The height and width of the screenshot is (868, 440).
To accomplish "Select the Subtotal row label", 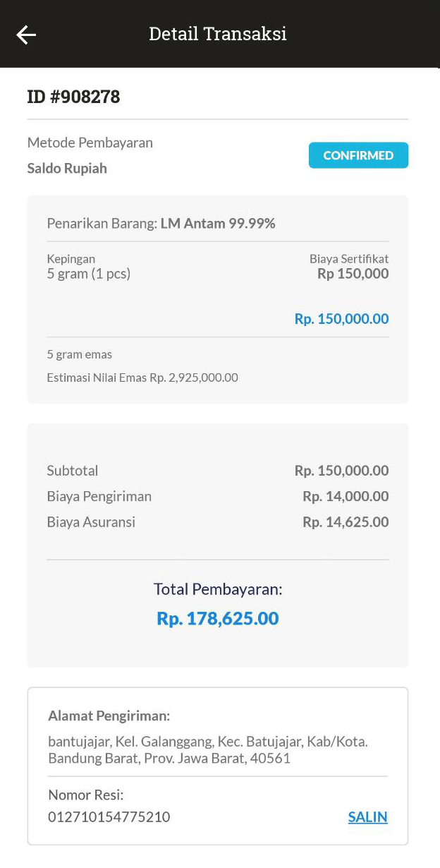I will (x=73, y=471).
